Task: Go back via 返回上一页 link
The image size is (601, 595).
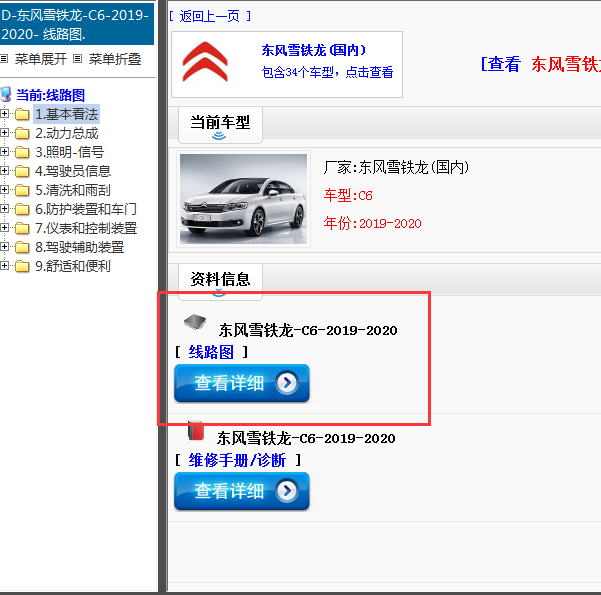Action: coord(210,16)
